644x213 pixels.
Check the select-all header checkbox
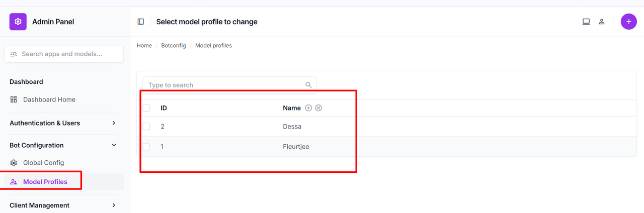(x=146, y=108)
